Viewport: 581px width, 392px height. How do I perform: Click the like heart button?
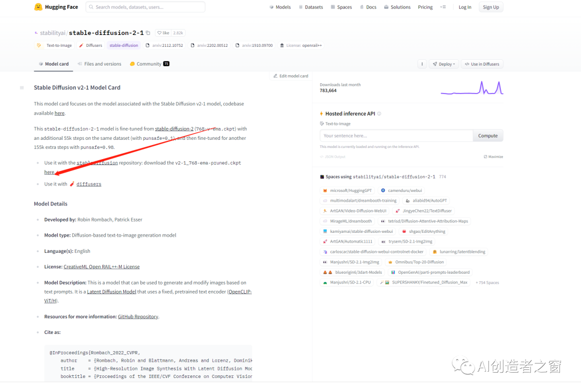[x=163, y=33]
